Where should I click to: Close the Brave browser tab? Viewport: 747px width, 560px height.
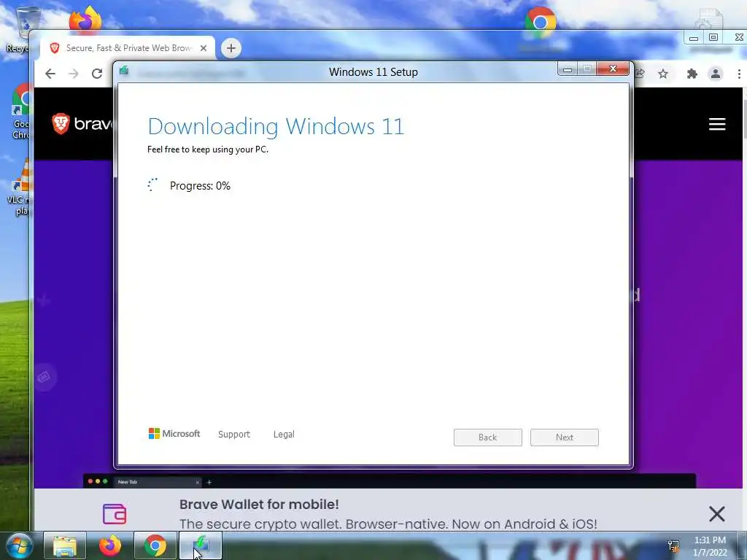(204, 48)
